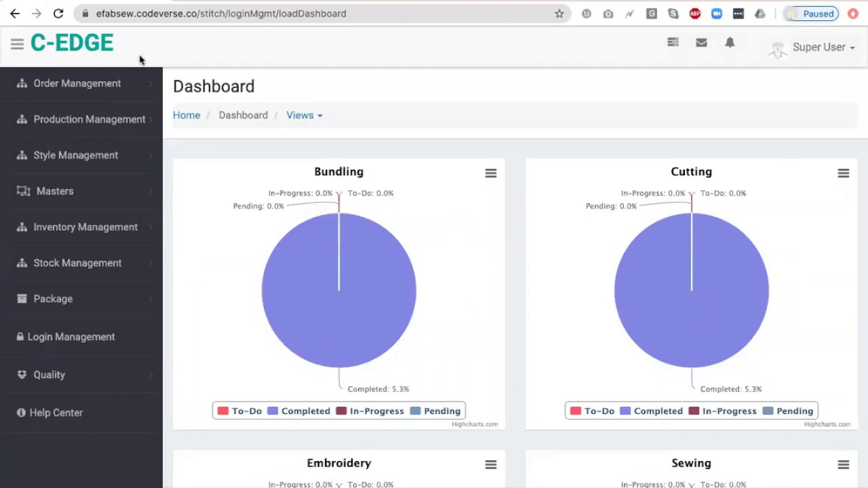Screen dimensions: 868x488
Task: Expand Production Management chevron arrow
Action: 151,119
